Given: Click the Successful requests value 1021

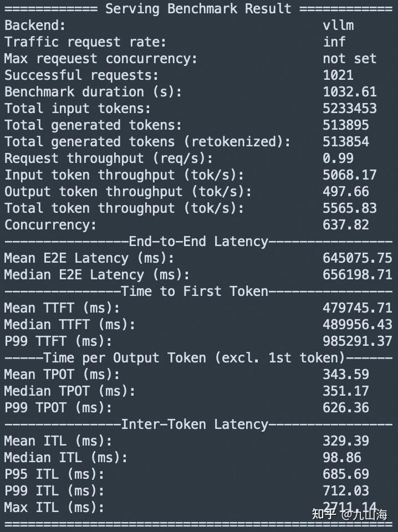Looking at the screenshot, I should [x=338, y=75].
